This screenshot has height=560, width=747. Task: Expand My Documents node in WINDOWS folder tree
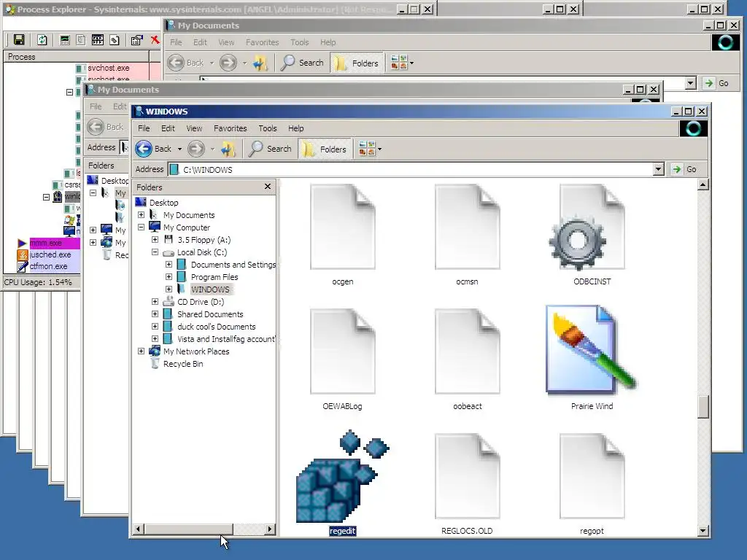click(x=141, y=215)
